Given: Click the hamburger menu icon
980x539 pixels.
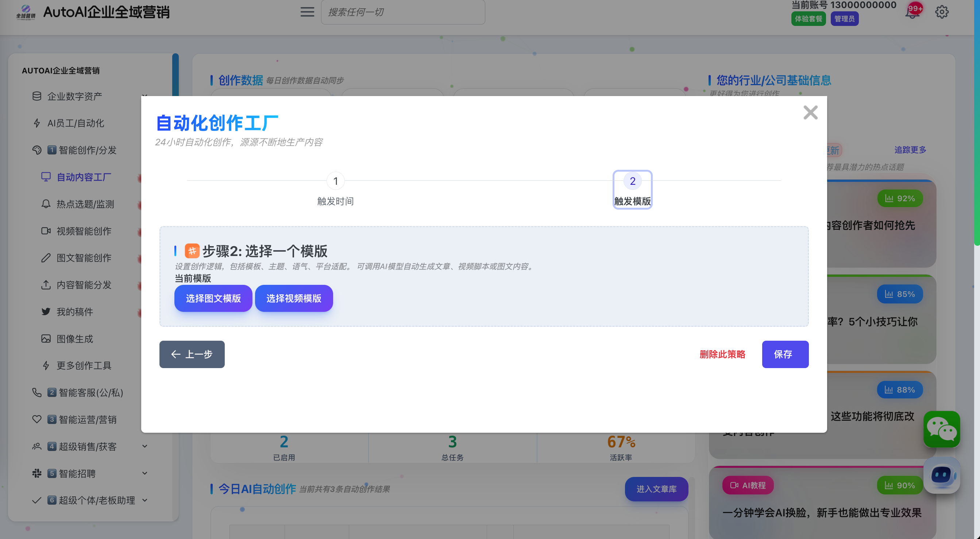Looking at the screenshot, I should 307,12.
